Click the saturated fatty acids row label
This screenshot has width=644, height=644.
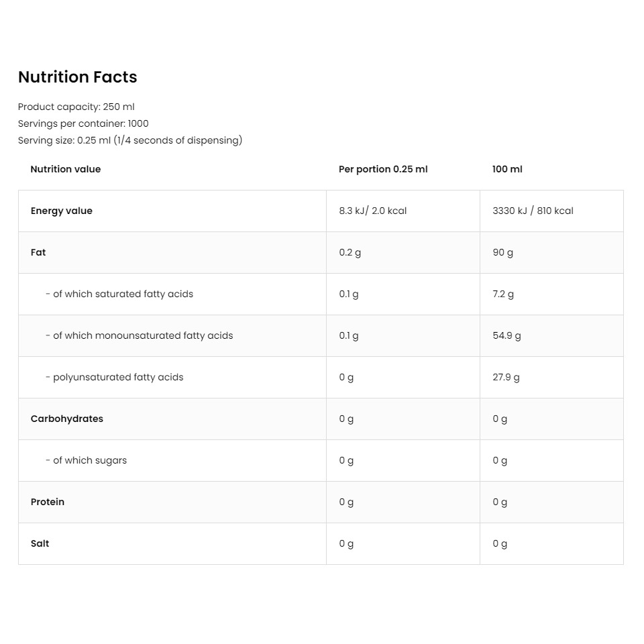(119, 294)
